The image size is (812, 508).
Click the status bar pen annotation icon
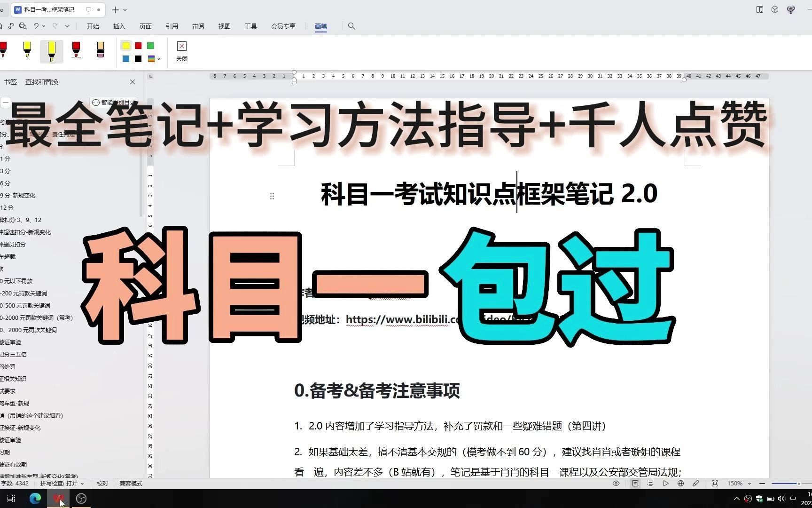(696, 483)
